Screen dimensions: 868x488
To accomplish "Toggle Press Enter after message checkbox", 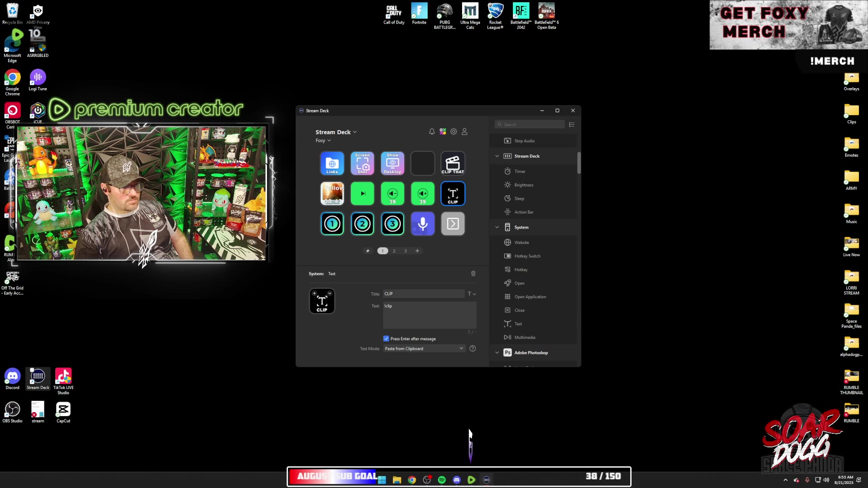I will click(x=386, y=338).
